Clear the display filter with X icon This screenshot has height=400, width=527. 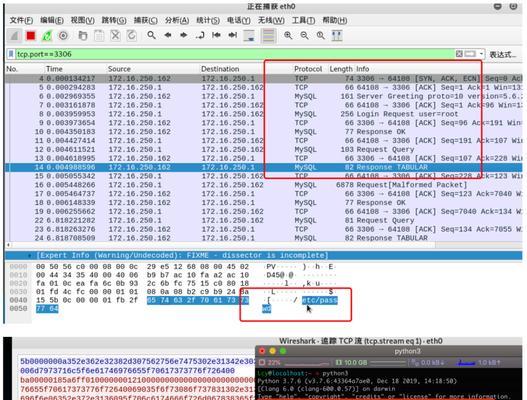459,54
